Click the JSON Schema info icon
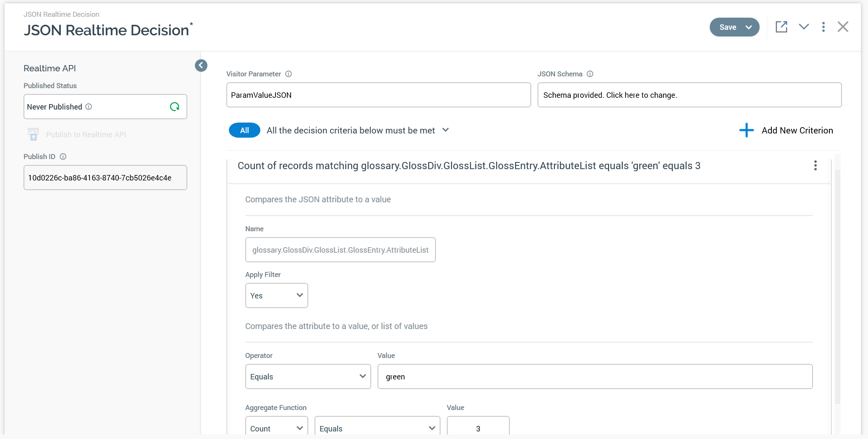 click(x=590, y=74)
